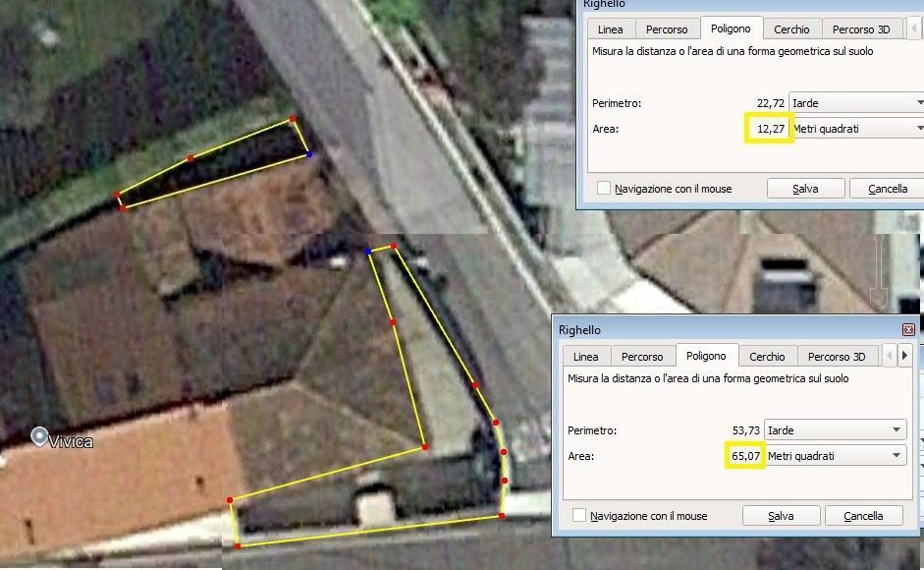Switch to the Linea tab in upper dialog

610,29
